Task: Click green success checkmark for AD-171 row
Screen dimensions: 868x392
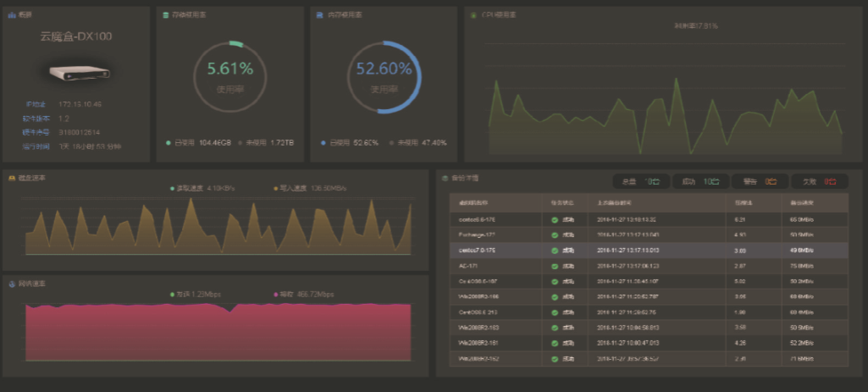Action: [x=554, y=266]
